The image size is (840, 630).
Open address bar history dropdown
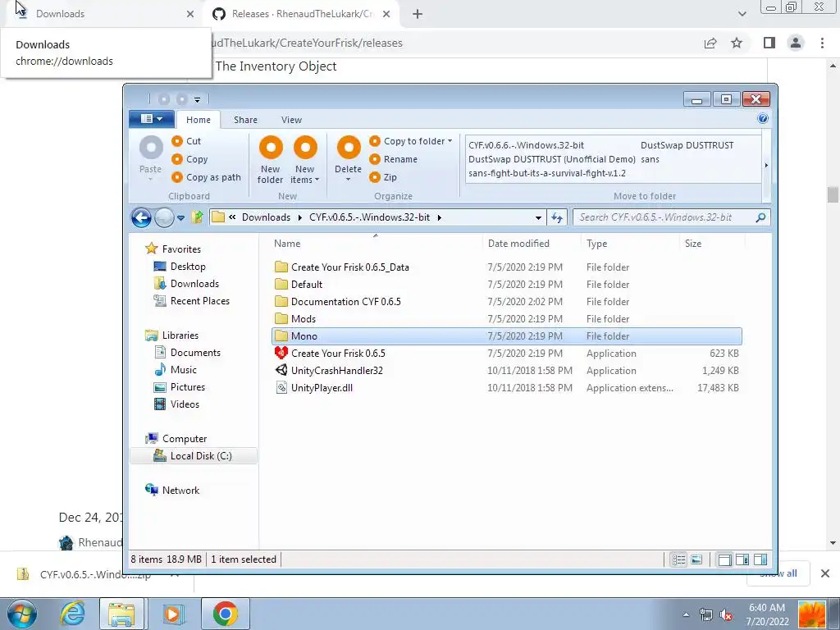click(538, 217)
